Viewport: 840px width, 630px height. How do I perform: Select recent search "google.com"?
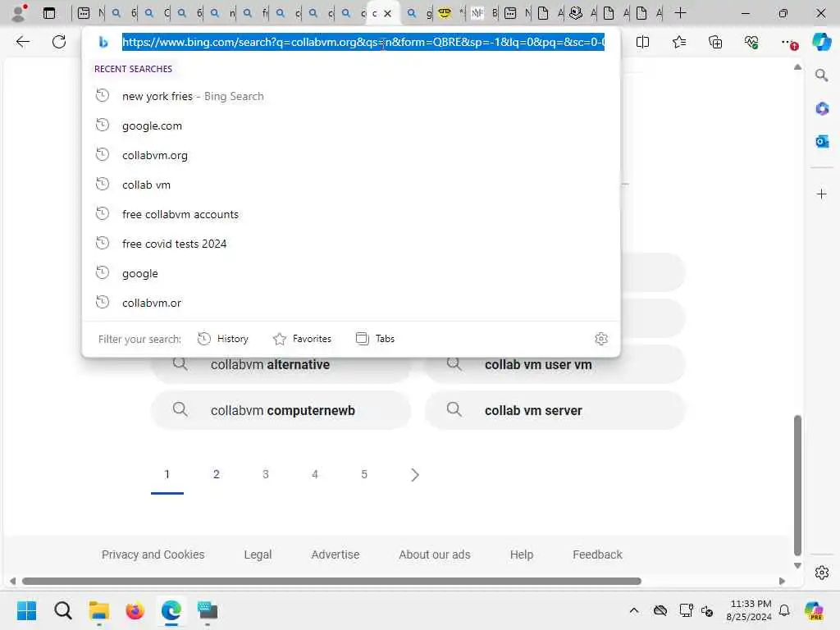[x=351, y=126]
